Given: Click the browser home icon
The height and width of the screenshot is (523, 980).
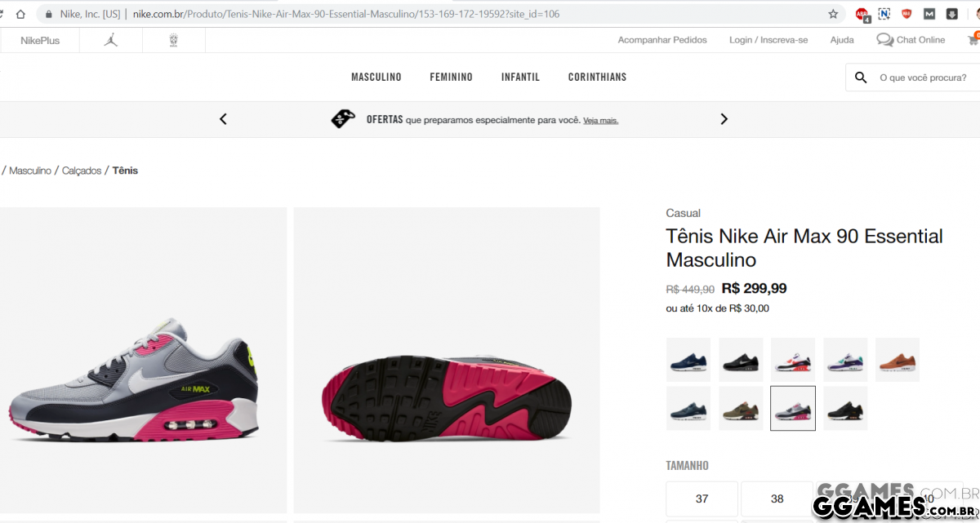Looking at the screenshot, I should coord(20,14).
